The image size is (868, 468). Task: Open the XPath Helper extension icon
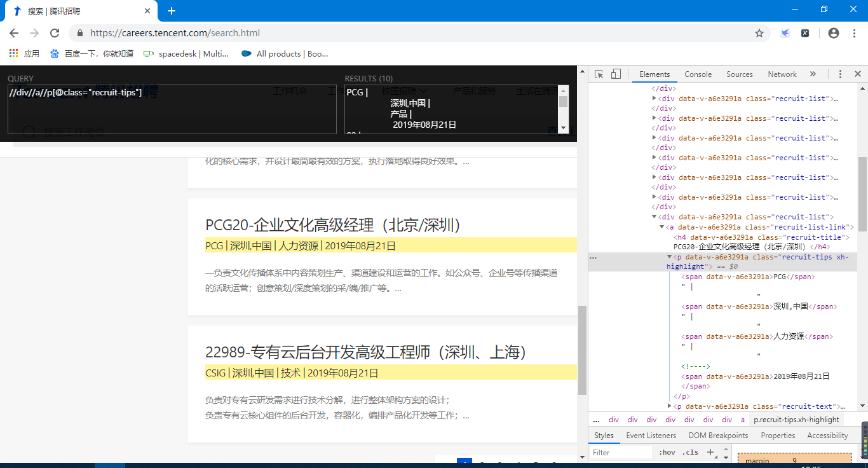(x=805, y=33)
